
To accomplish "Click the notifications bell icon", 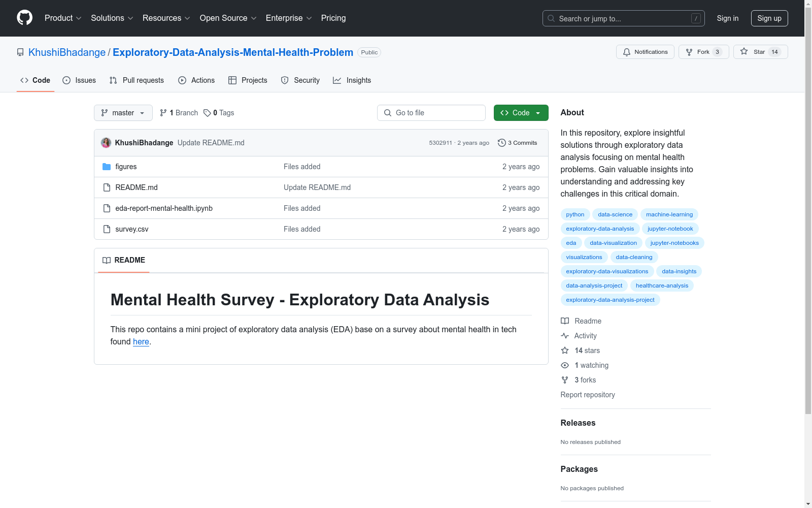I will (627, 52).
